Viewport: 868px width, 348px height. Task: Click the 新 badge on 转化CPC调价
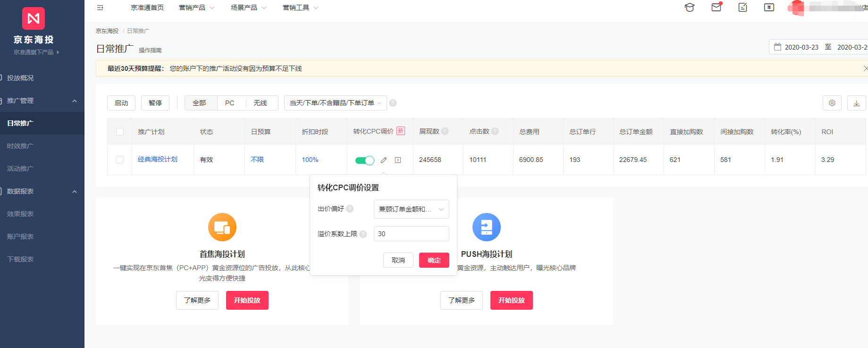(401, 131)
